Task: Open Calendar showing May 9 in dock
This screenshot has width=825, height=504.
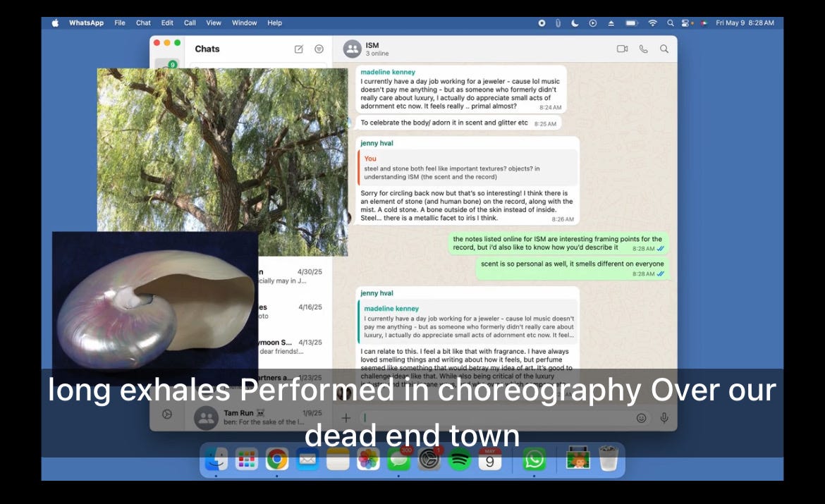Action: [490, 460]
